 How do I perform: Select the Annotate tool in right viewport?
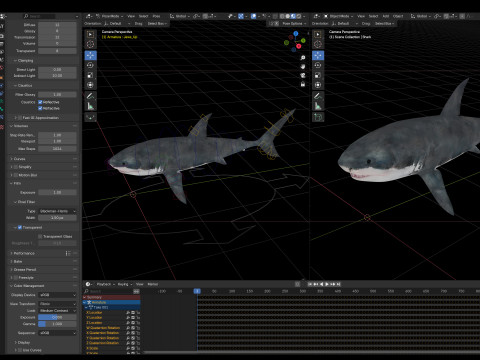pos(318,96)
